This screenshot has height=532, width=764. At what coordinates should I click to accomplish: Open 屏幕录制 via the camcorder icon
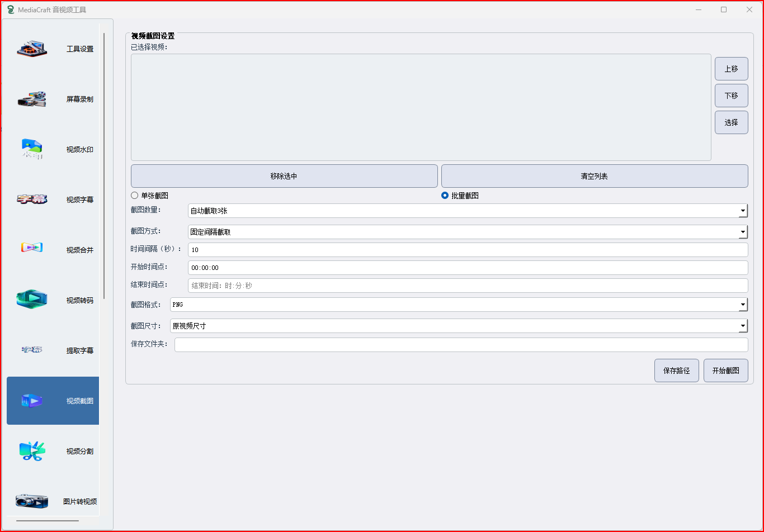click(x=32, y=99)
